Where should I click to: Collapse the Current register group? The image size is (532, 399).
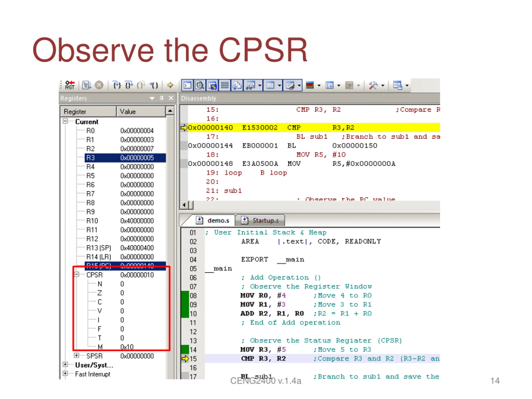pyautogui.click(x=65, y=121)
